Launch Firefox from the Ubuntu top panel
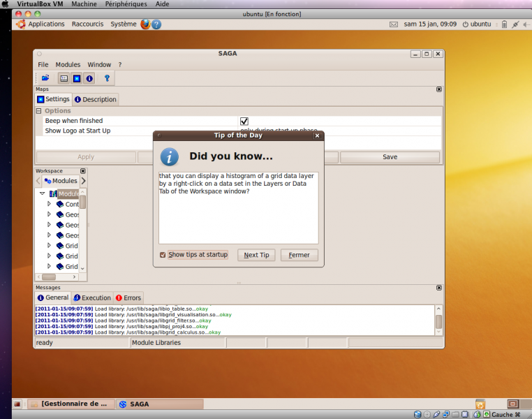 (x=145, y=24)
